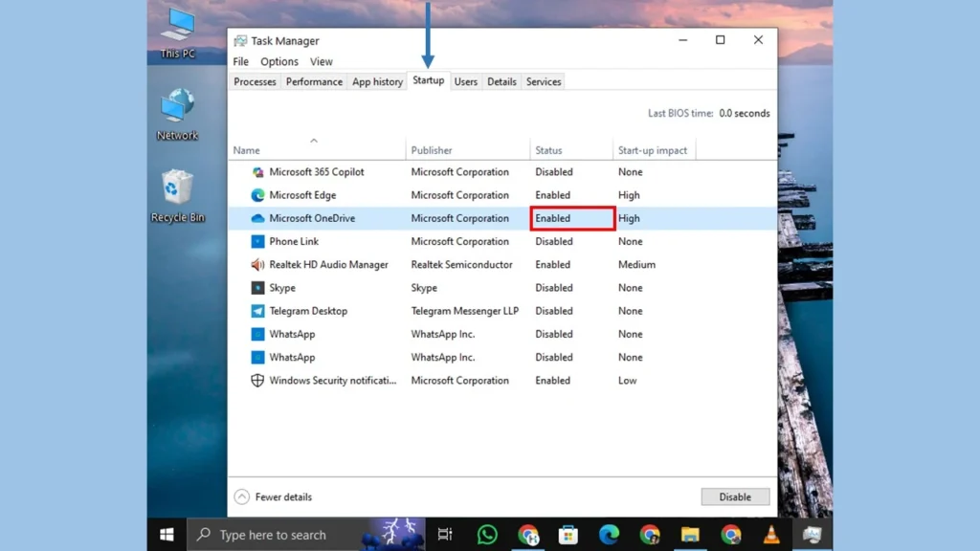Toggle sort order using the Name column arrow
The image size is (980, 551).
(x=314, y=141)
